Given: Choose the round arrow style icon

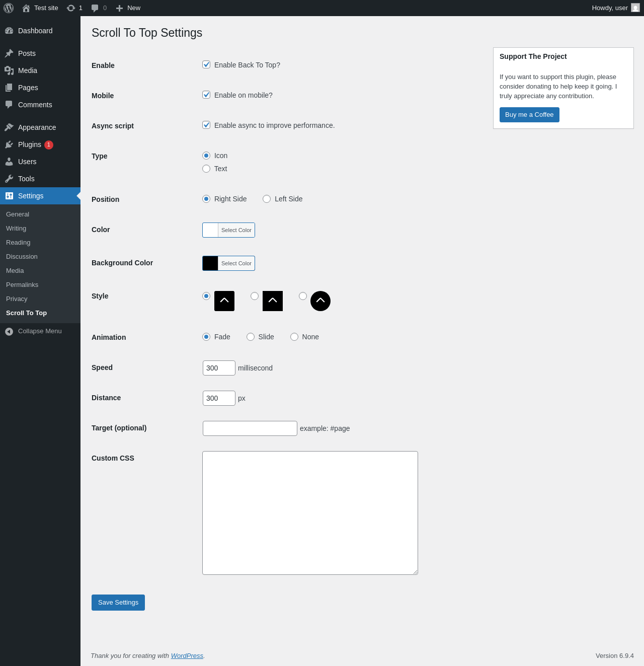Looking at the screenshot, I should tap(320, 301).
